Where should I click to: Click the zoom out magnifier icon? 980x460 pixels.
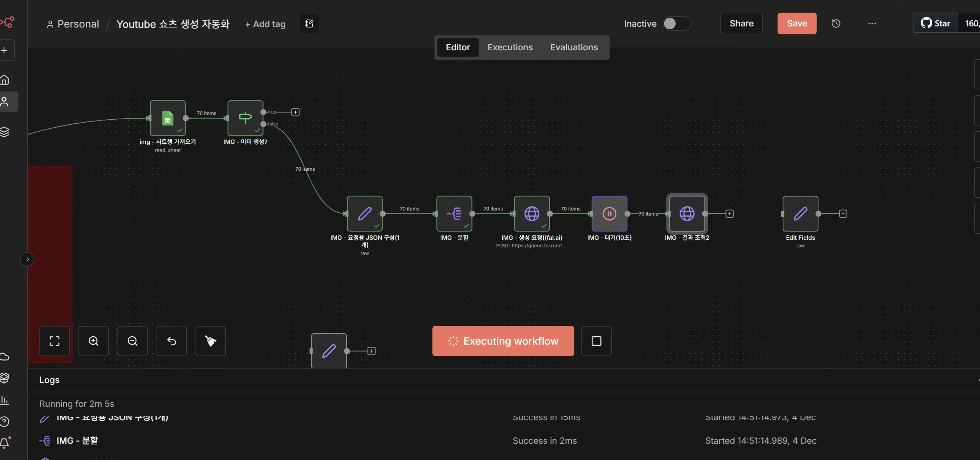tap(132, 341)
